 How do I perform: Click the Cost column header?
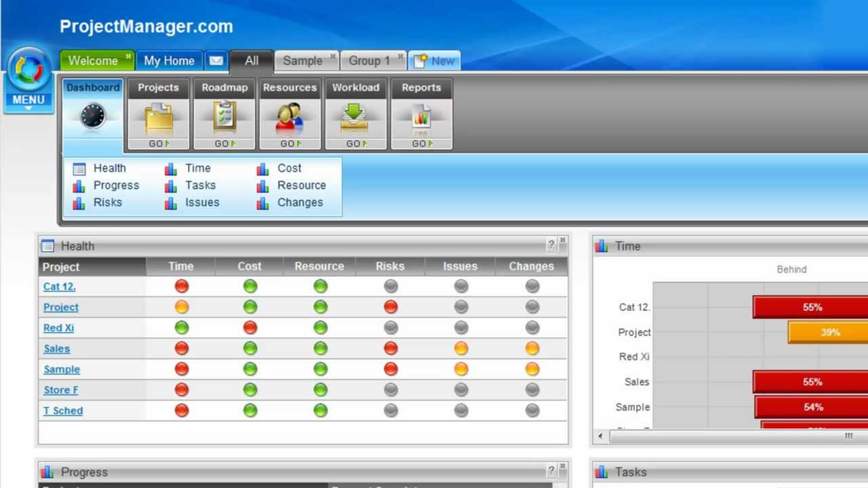click(x=250, y=266)
